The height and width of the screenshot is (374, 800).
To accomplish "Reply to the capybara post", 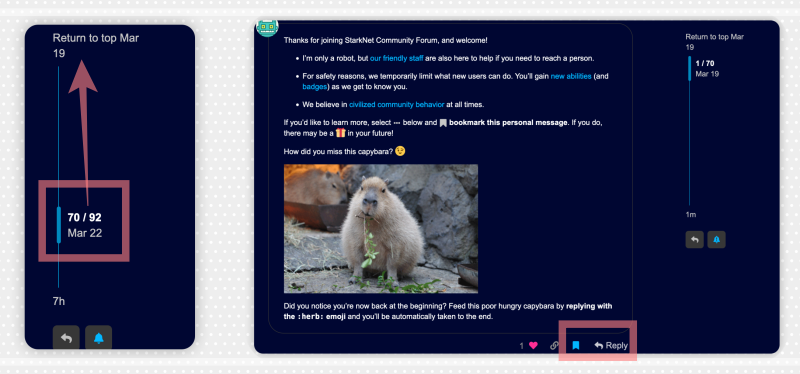I will pyautogui.click(x=611, y=345).
